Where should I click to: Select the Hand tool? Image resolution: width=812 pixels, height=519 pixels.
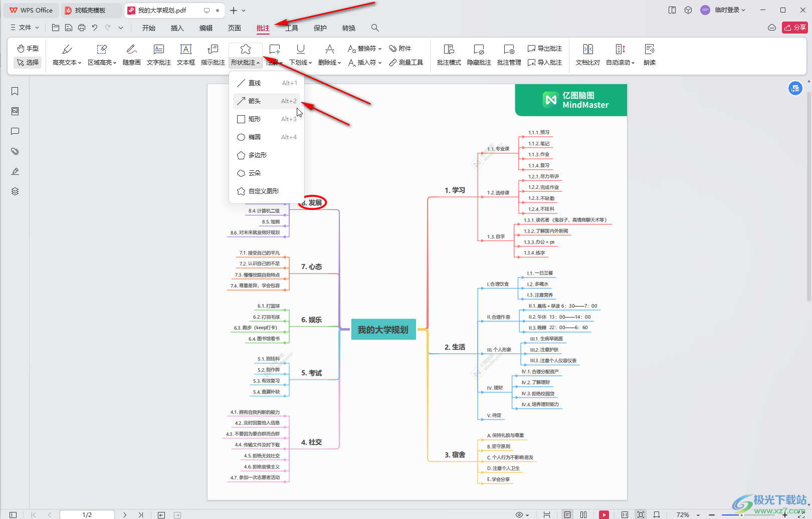click(28, 48)
